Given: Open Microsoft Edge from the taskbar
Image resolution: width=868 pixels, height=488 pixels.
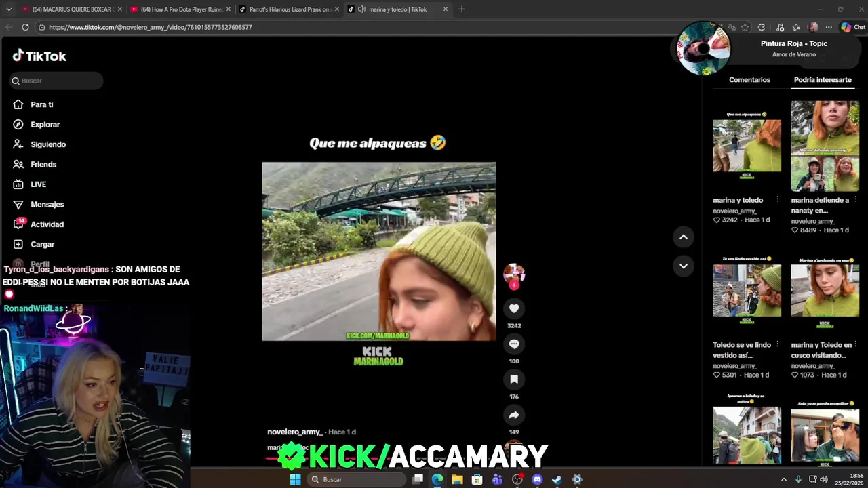Looking at the screenshot, I should 437,479.
